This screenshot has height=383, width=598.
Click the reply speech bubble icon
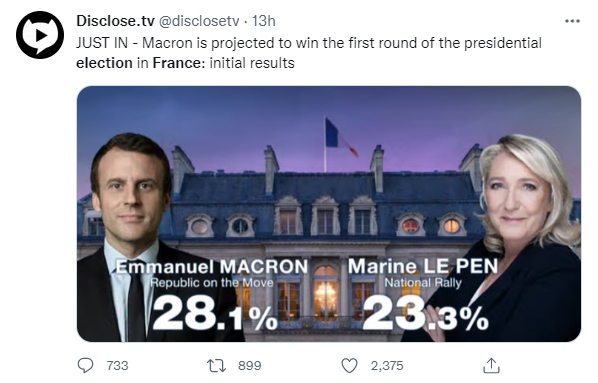coord(85,365)
